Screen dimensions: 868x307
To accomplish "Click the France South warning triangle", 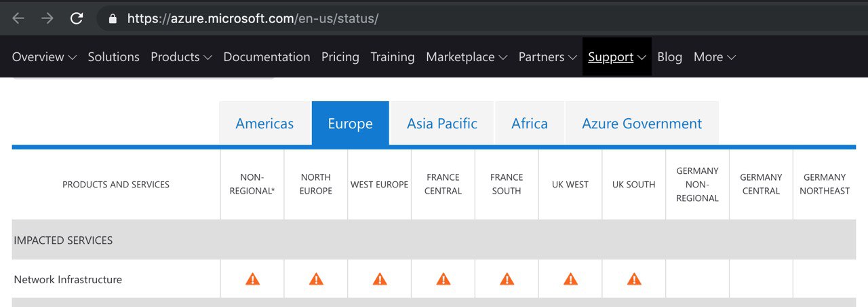I will (507, 278).
